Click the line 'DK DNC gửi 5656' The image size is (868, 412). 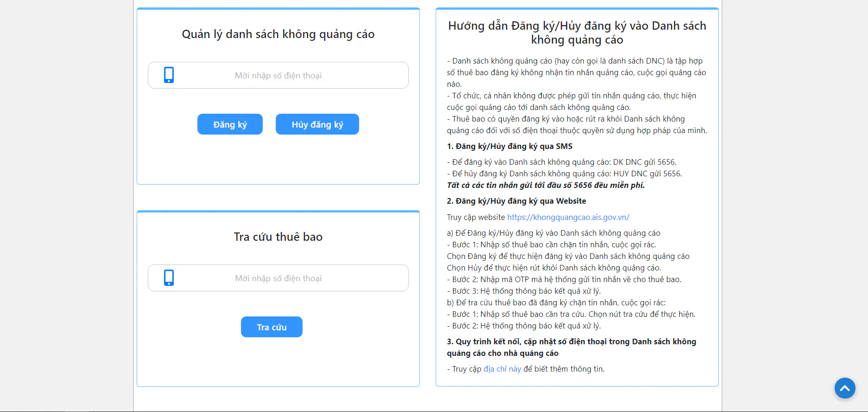point(562,162)
